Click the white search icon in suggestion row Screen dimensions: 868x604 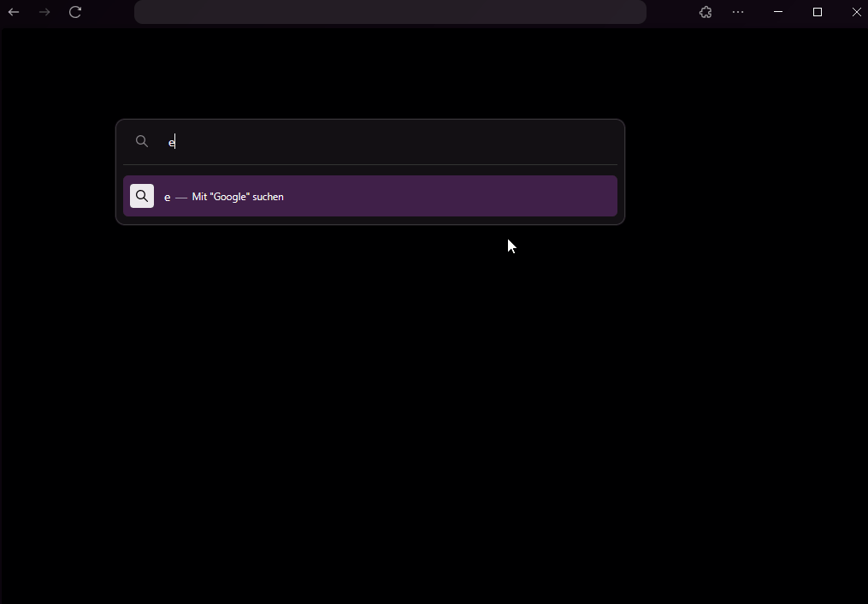point(142,196)
